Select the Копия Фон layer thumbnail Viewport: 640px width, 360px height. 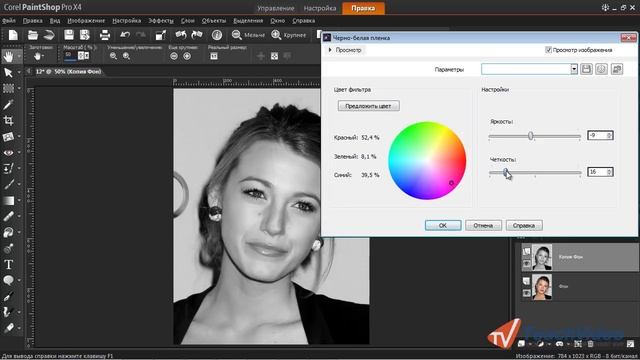pos(542,257)
